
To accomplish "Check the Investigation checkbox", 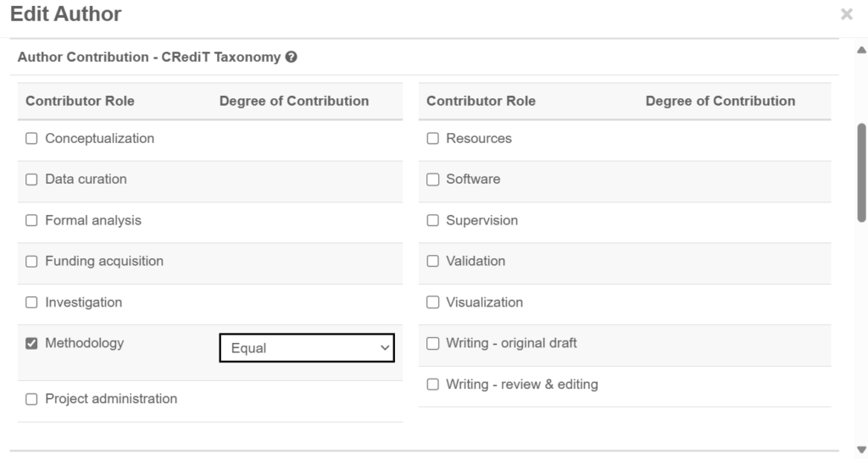I will pyautogui.click(x=31, y=302).
